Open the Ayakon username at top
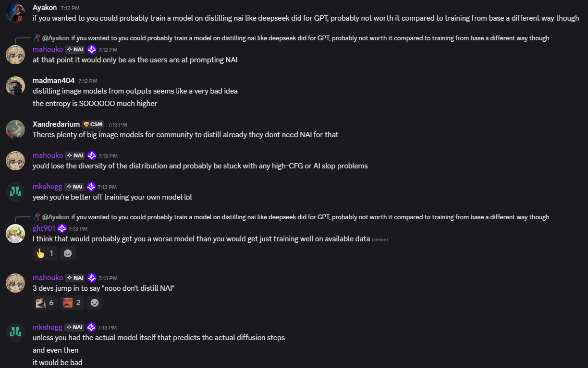Screen dimensions: 588x368 pos(45,7)
